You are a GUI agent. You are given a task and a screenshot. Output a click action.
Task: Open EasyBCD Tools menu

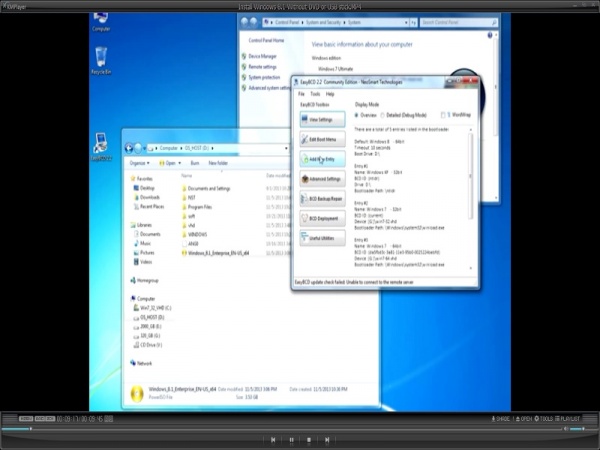click(315, 94)
